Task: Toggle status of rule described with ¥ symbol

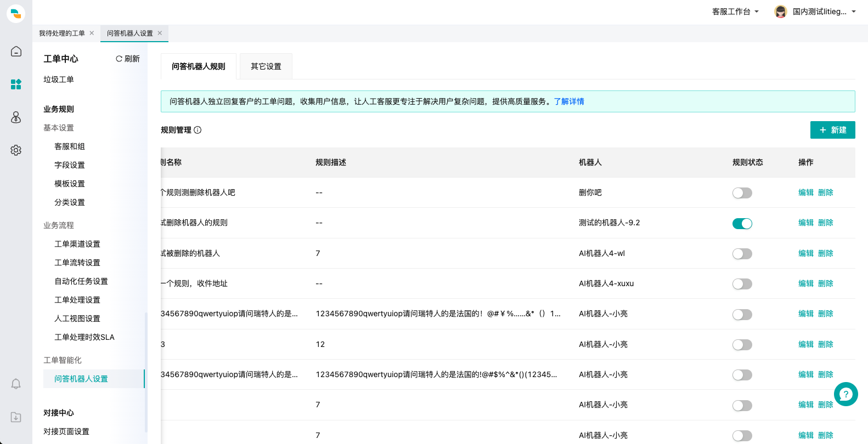Action: point(742,314)
